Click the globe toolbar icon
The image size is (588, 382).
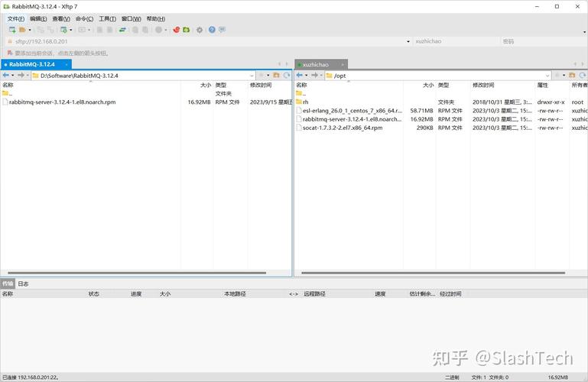[158, 30]
